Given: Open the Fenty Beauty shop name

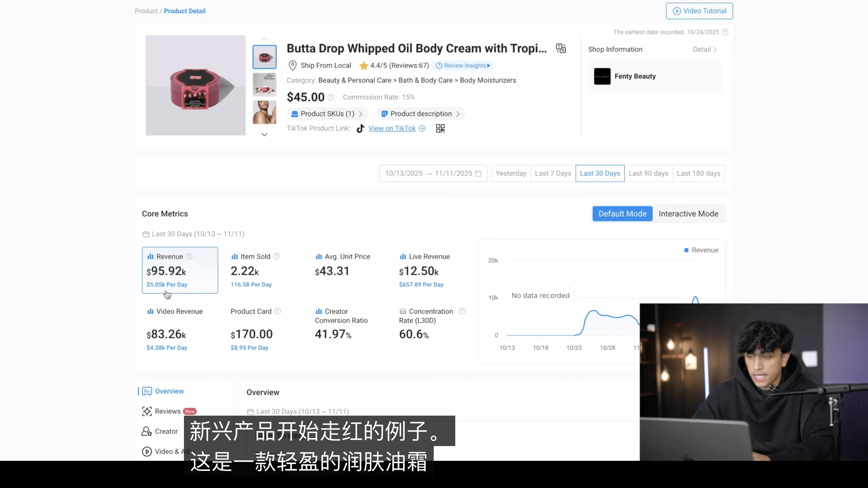Looking at the screenshot, I should point(635,77).
